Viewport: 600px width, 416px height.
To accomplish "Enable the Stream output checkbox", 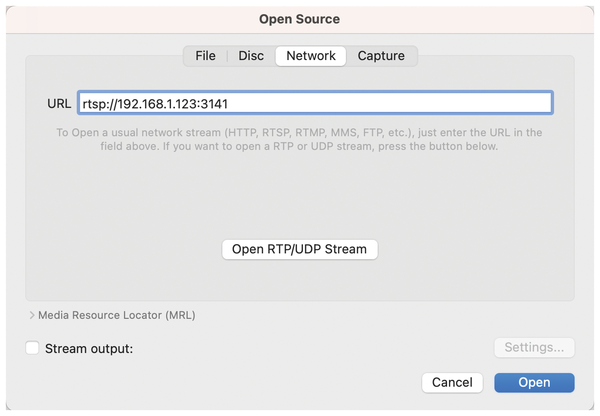I will 33,348.
